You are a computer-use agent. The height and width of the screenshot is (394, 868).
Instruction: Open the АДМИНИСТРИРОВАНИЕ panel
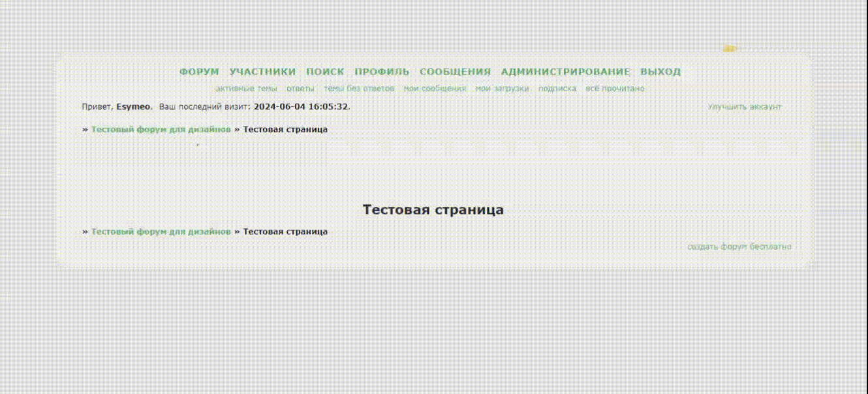(564, 72)
